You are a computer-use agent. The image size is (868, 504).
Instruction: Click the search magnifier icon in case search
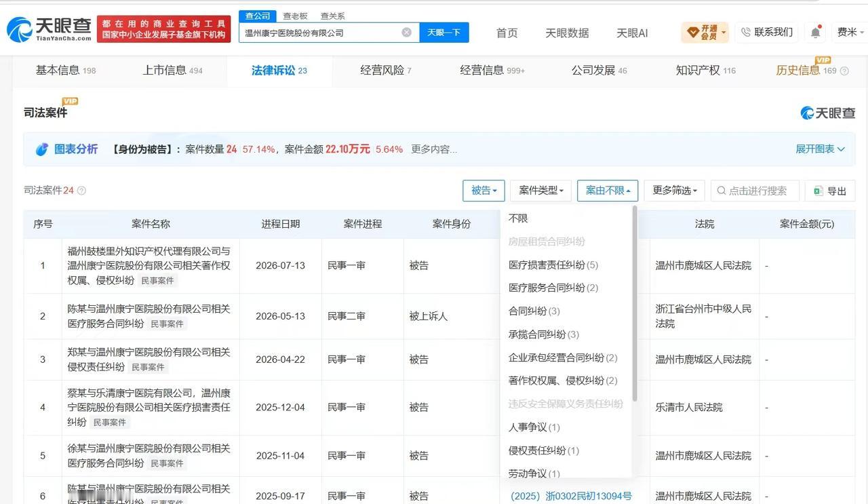point(722,191)
